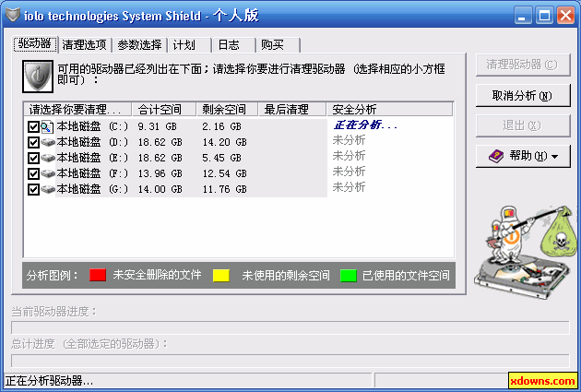Click the astronaut cleaning hard drive illustration

(527, 253)
